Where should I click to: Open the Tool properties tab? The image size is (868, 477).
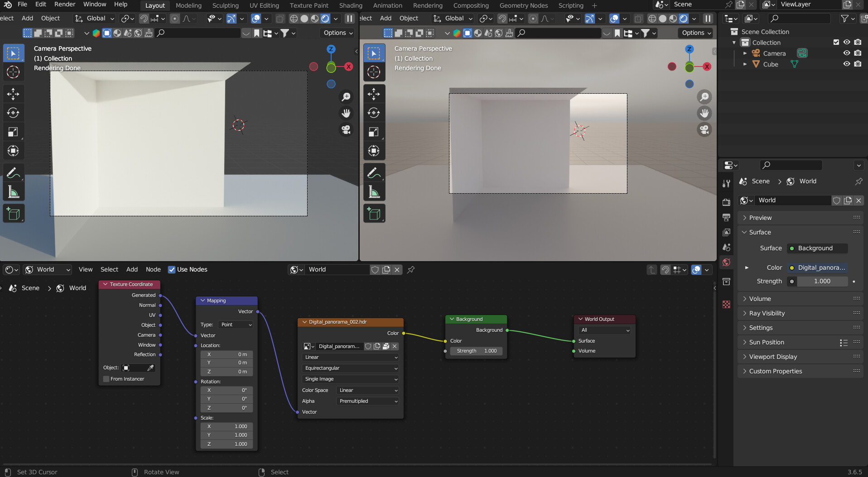click(x=726, y=183)
